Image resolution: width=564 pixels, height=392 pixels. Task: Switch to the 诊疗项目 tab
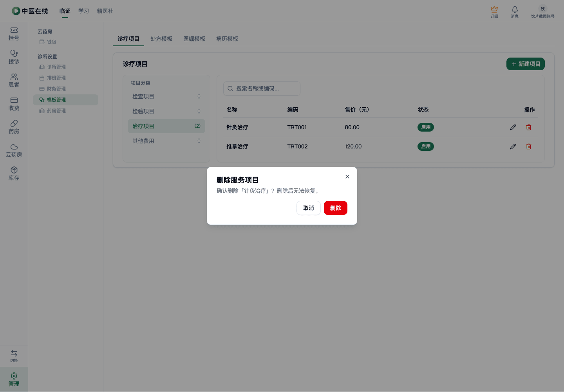tap(128, 39)
